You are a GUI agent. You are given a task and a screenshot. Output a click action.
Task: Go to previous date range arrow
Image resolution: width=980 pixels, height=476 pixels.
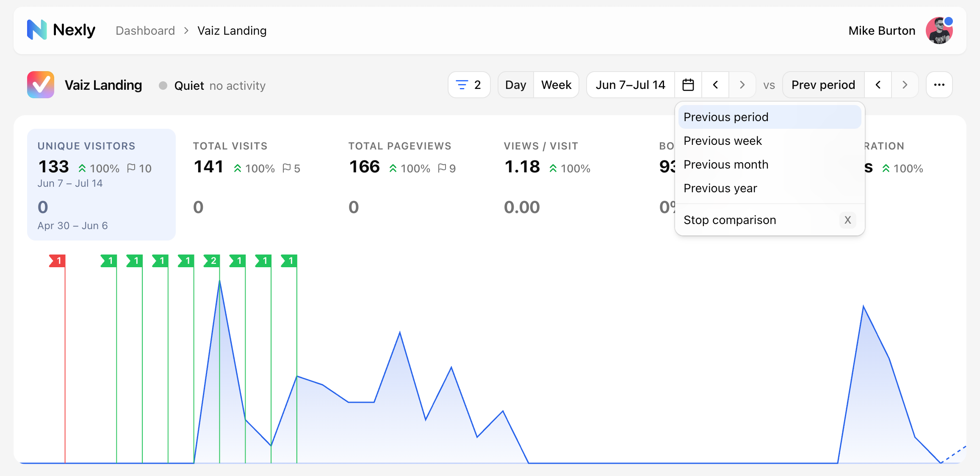[x=715, y=85]
